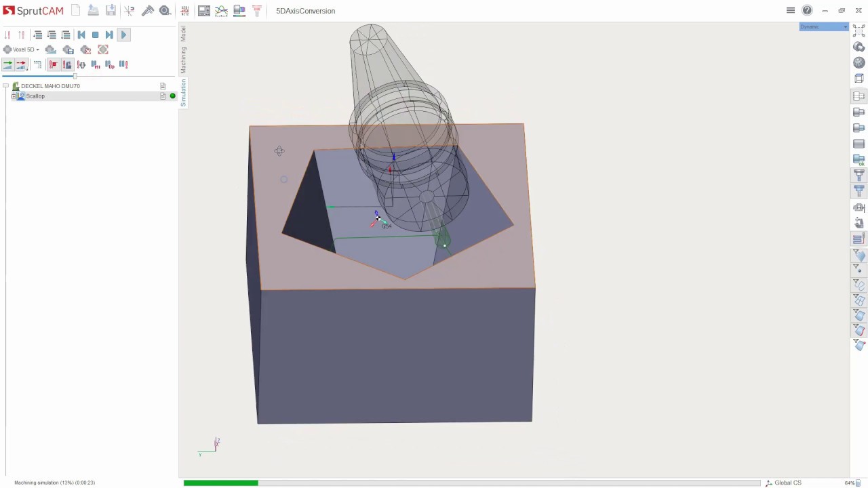Screen dimensions: 868x488
Task: Select the sphere rotation view icon
Action: pyautogui.click(x=859, y=62)
